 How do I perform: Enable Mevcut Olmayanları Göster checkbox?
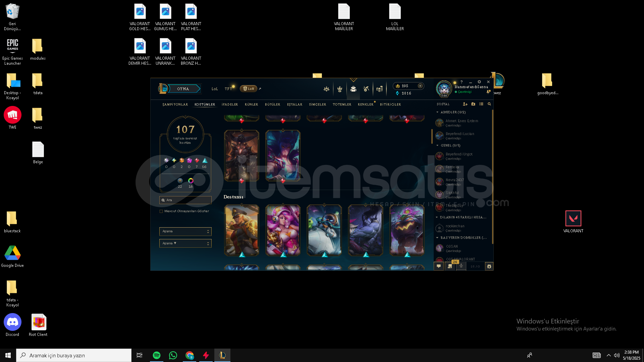tap(161, 212)
